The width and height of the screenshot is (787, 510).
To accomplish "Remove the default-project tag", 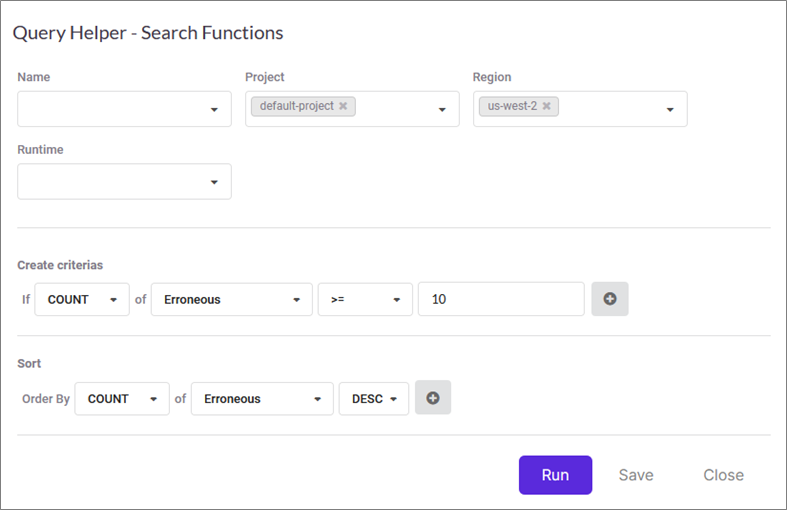I will coord(343,106).
